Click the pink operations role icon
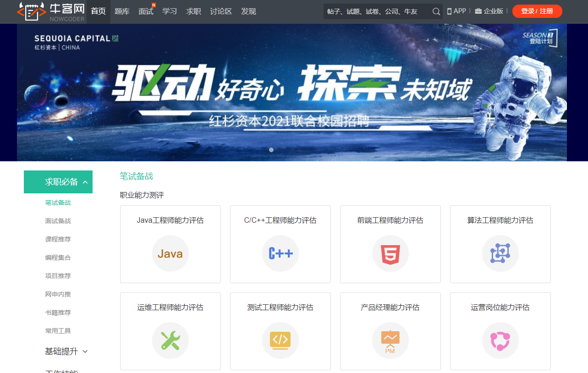 tap(500, 340)
